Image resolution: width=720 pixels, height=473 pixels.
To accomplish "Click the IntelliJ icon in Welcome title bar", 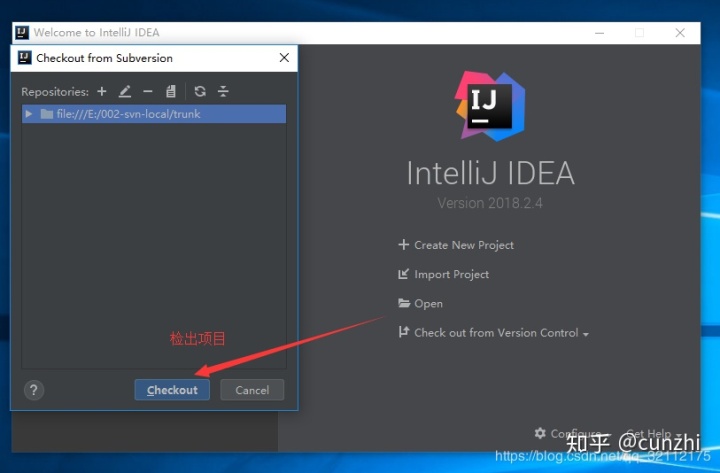I will click(x=22, y=32).
